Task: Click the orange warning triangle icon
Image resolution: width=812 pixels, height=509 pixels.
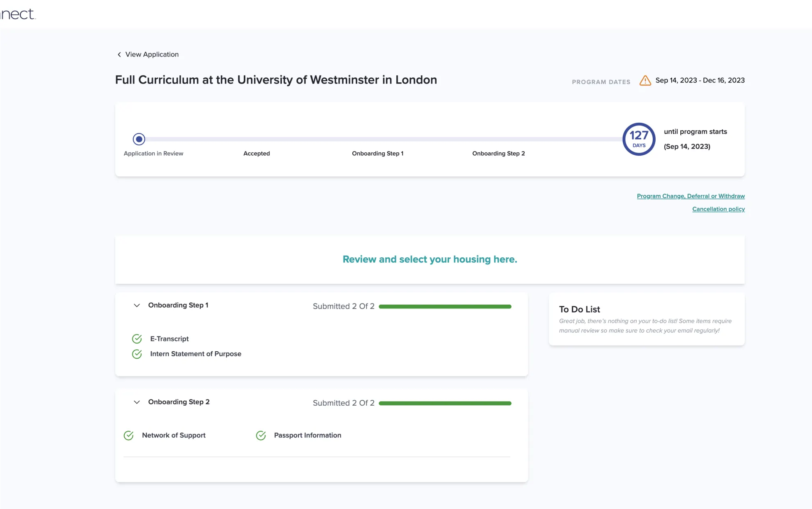Action: click(x=645, y=81)
